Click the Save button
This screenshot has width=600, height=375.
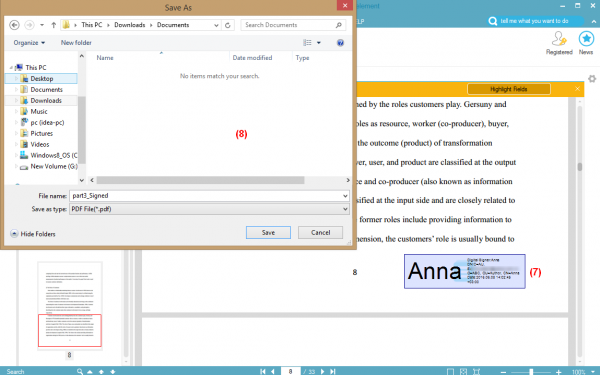[268, 233]
